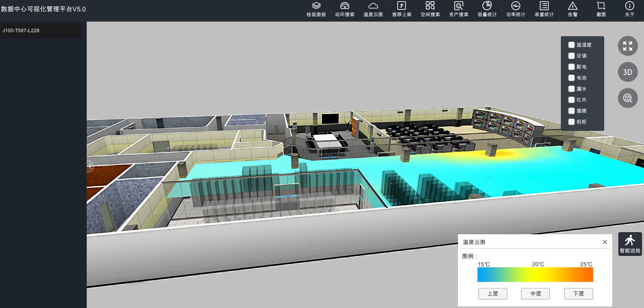This screenshot has width=644, height=308.
Task: Enable the 空调 checkbox
Action: [572, 56]
